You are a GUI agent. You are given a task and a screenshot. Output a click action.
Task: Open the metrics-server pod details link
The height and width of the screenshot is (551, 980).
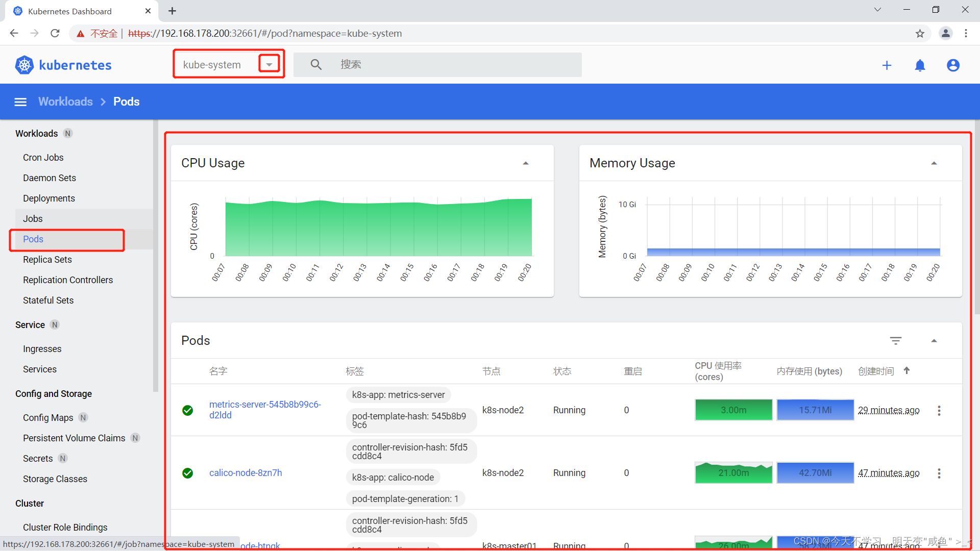pos(265,409)
